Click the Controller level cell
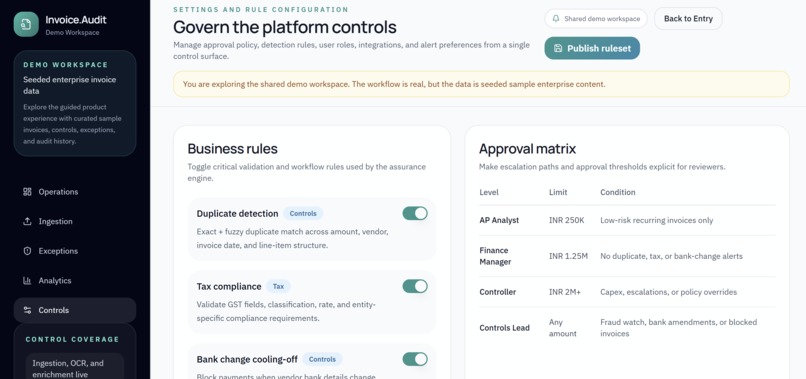Image resolution: width=806 pixels, height=379 pixels. click(498, 292)
